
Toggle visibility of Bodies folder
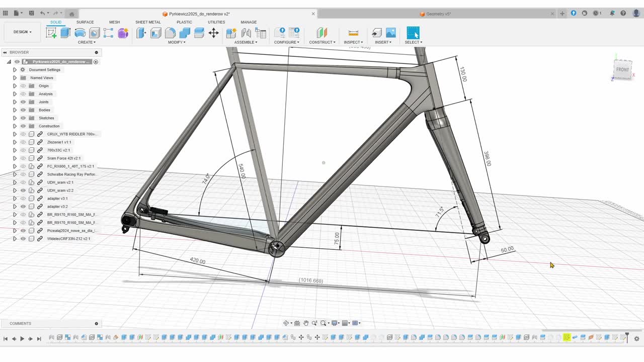[x=23, y=110]
